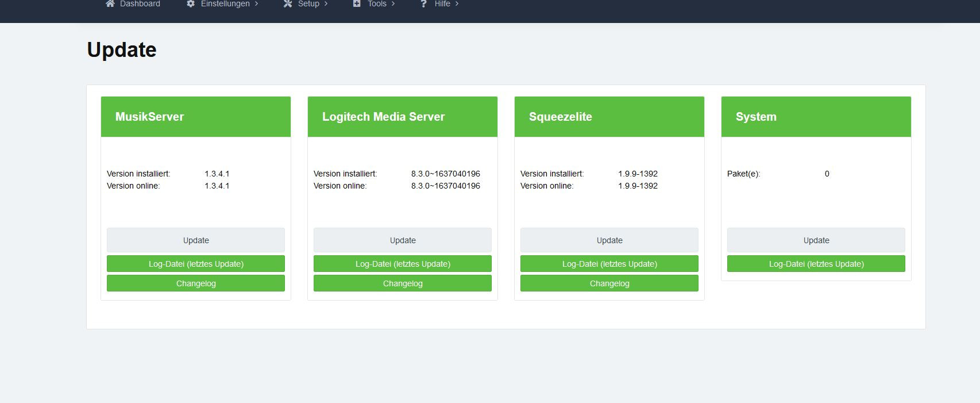The height and width of the screenshot is (403, 980).
Task: View MusikServer last update log file
Action: (196, 264)
